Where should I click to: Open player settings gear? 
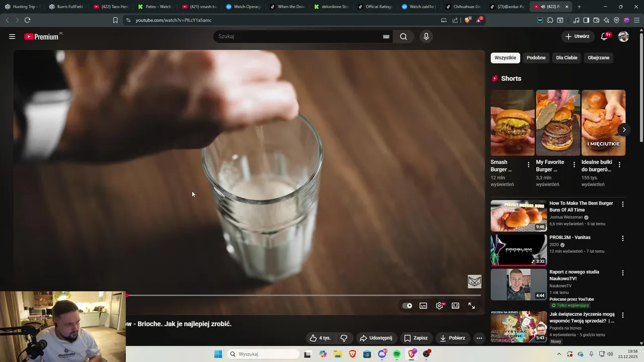[440, 306]
